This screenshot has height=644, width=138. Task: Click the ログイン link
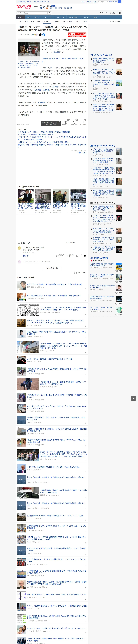(x=42, y=8)
